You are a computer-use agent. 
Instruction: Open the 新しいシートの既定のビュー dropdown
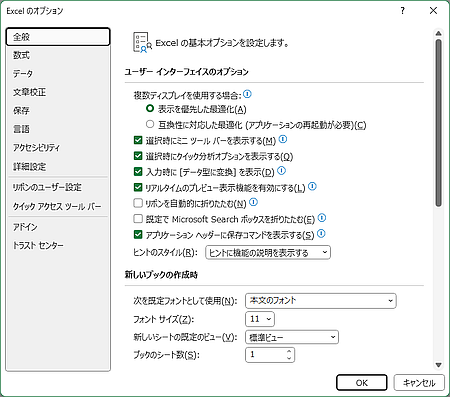[292, 337]
